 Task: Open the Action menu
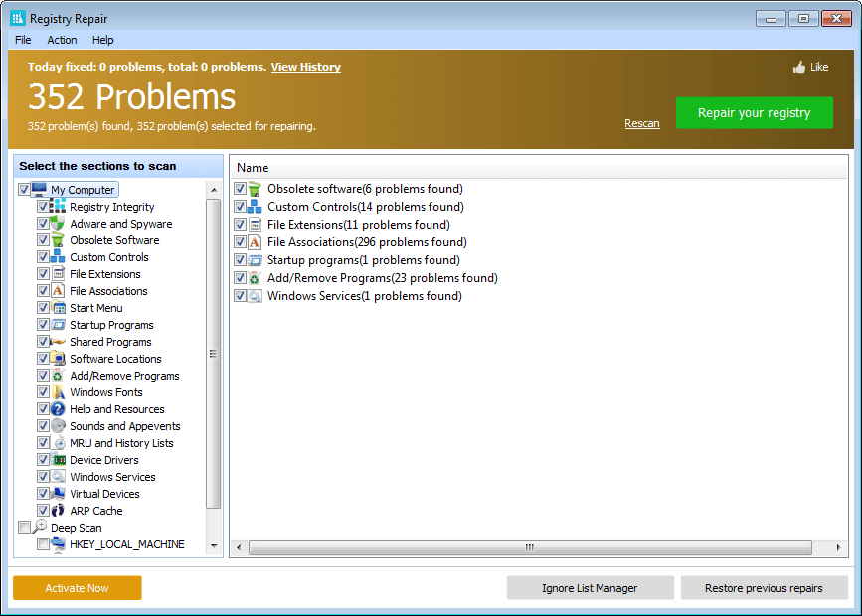pos(62,40)
